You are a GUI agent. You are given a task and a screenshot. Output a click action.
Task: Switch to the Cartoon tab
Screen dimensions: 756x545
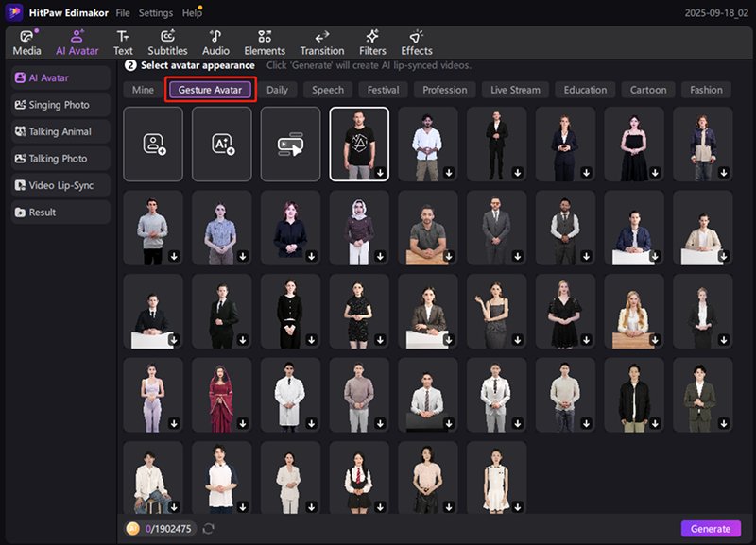648,90
